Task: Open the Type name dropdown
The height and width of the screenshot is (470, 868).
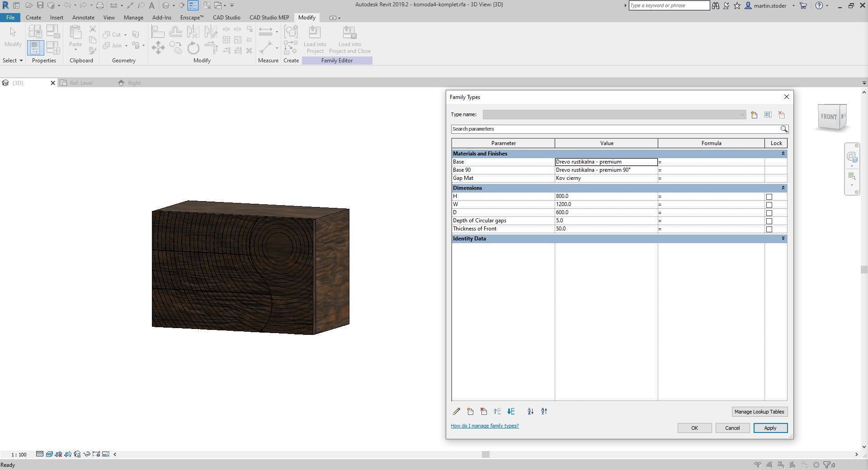Action: tap(741, 114)
